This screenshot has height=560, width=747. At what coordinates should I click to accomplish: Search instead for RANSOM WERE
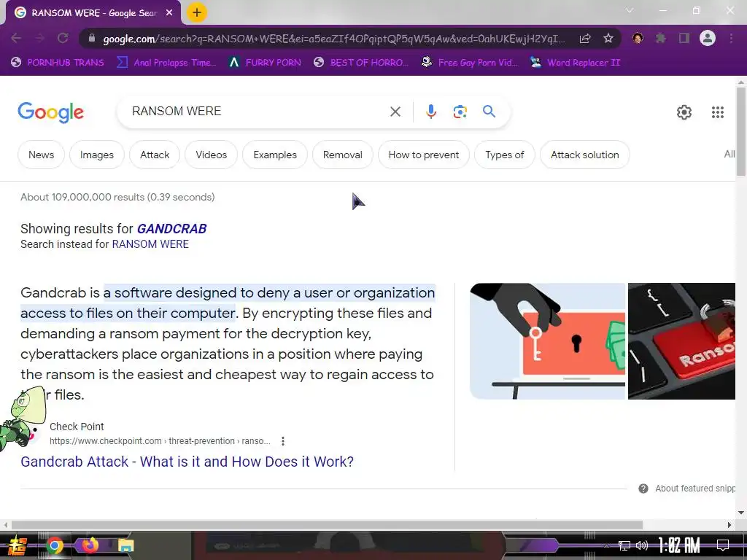point(150,244)
